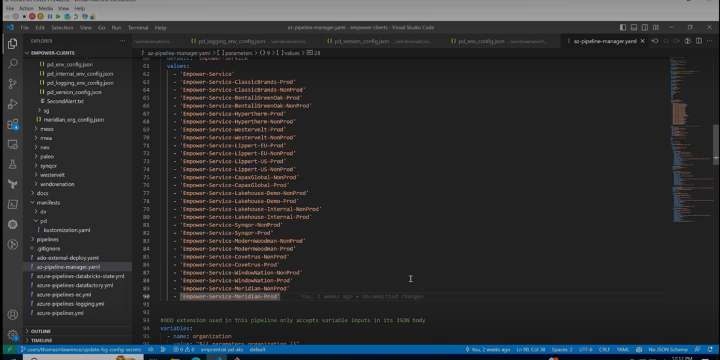Click the errors and warnings status item

pos(184,349)
